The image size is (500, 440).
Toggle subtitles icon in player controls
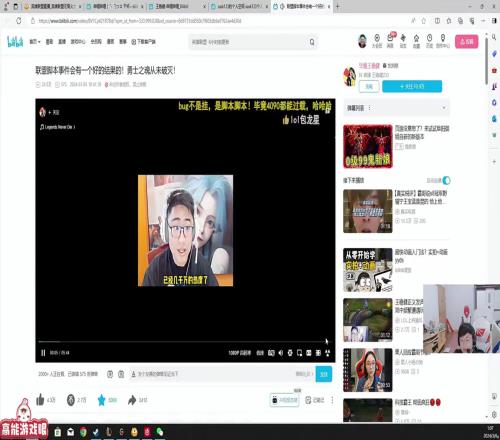coord(271,353)
